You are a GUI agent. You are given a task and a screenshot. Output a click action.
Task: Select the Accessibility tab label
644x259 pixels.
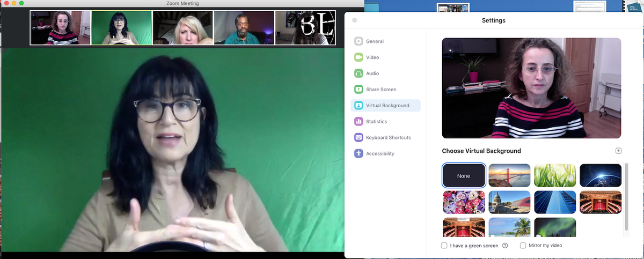tap(380, 154)
